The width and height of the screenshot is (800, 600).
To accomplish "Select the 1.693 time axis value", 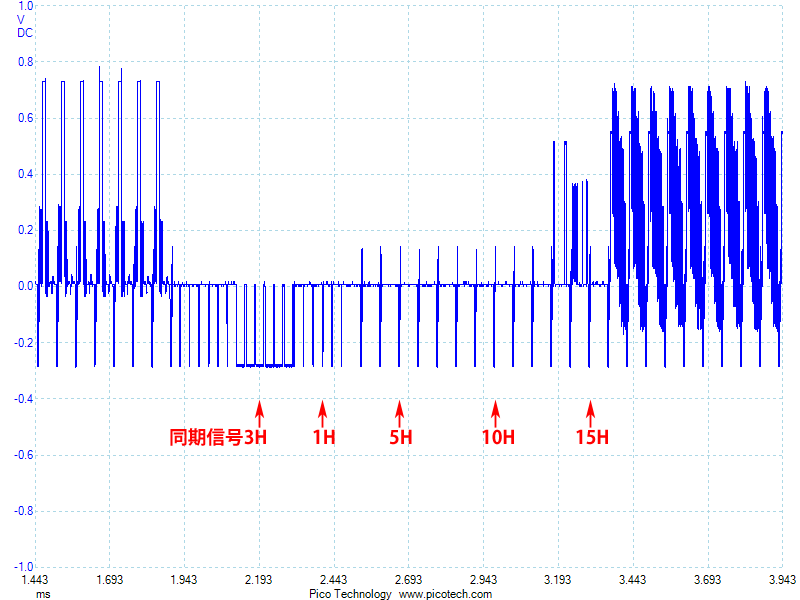I will (110, 580).
